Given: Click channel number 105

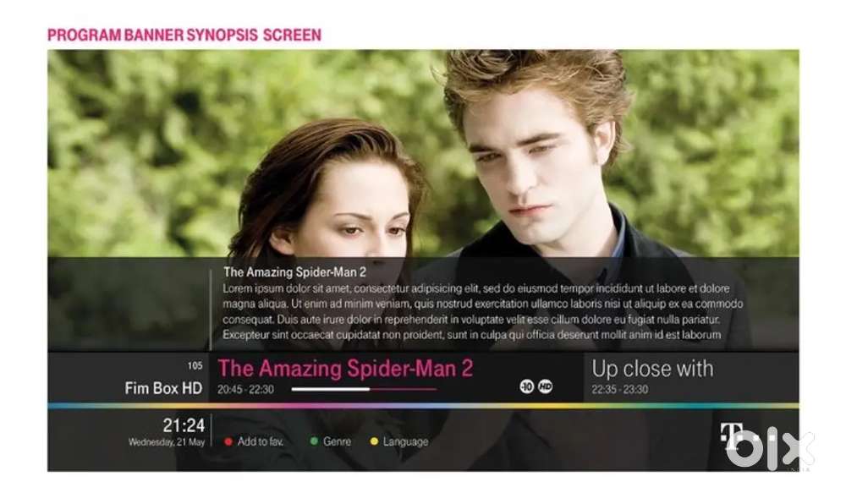Looking at the screenshot, I should click(195, 365).
